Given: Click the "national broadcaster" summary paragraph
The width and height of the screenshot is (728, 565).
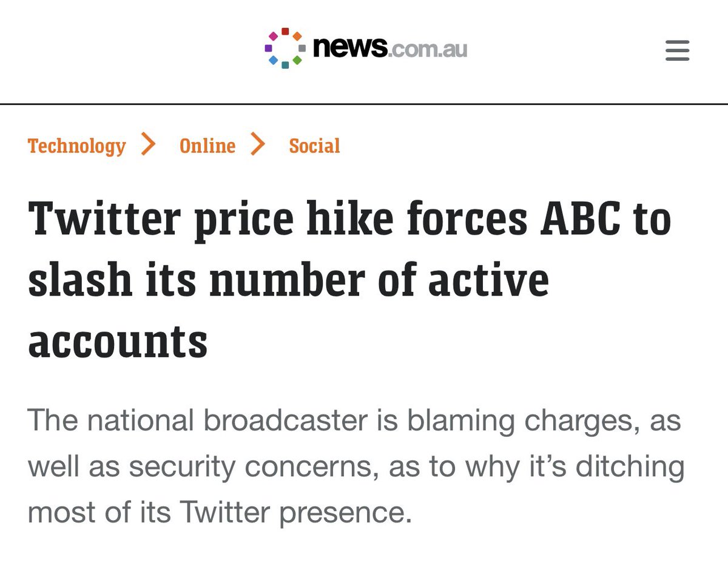Looking at the screenshot, I should pyautogui.click(x=356, y=466).
